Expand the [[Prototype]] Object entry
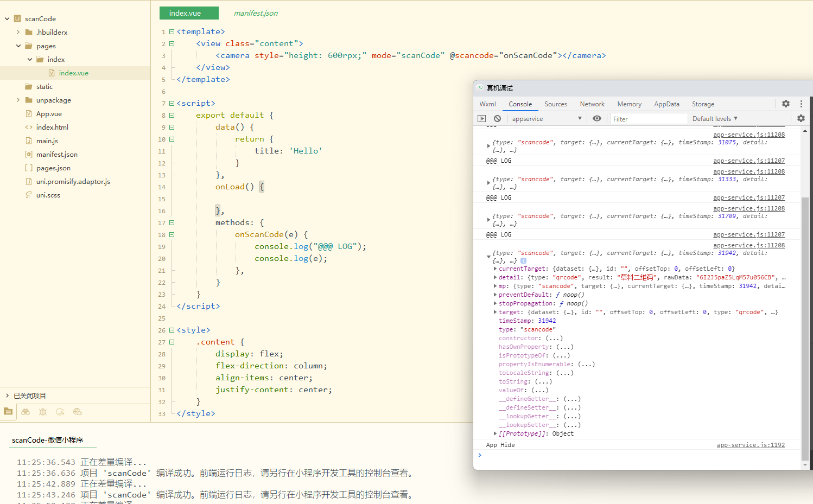Viewport: 813px width, 504px height. pyautogui.click(x=495, y=433)
